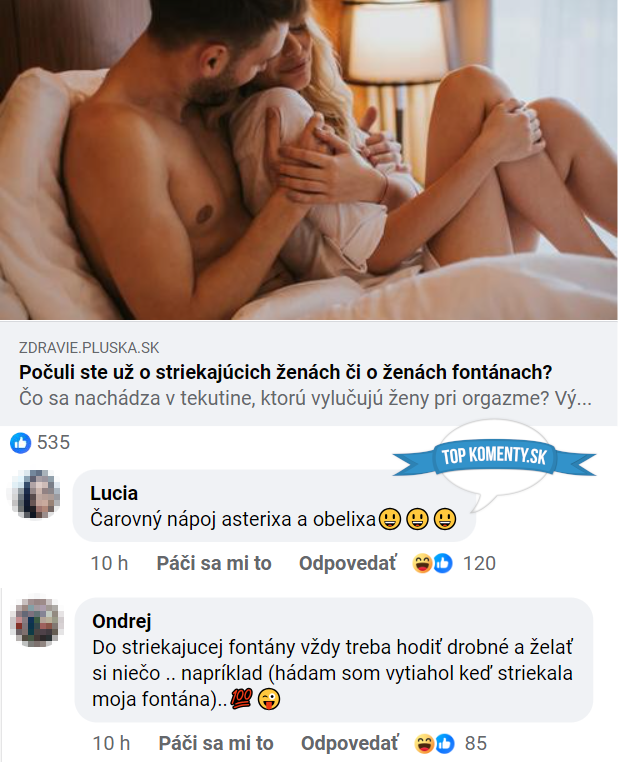618x777 pixels.
Task: Reply to Ondrej's comment via Odpovedať
Action: [349, 743]
